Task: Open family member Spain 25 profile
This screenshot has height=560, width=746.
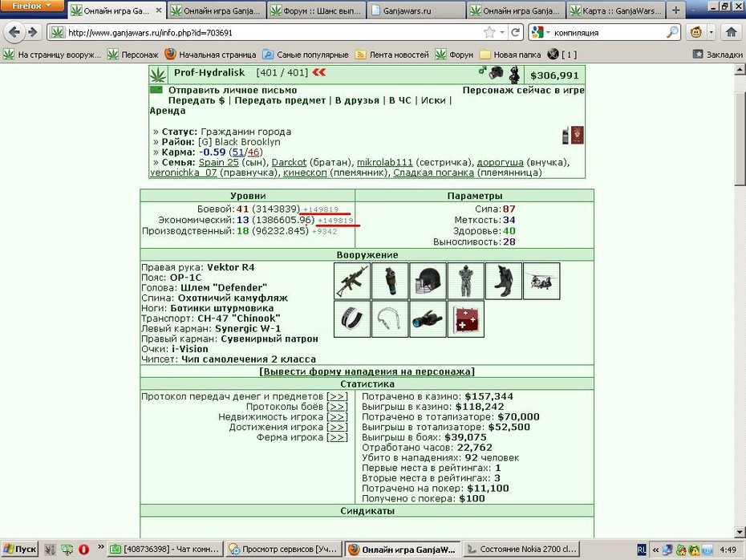Action: coord(218,162)
